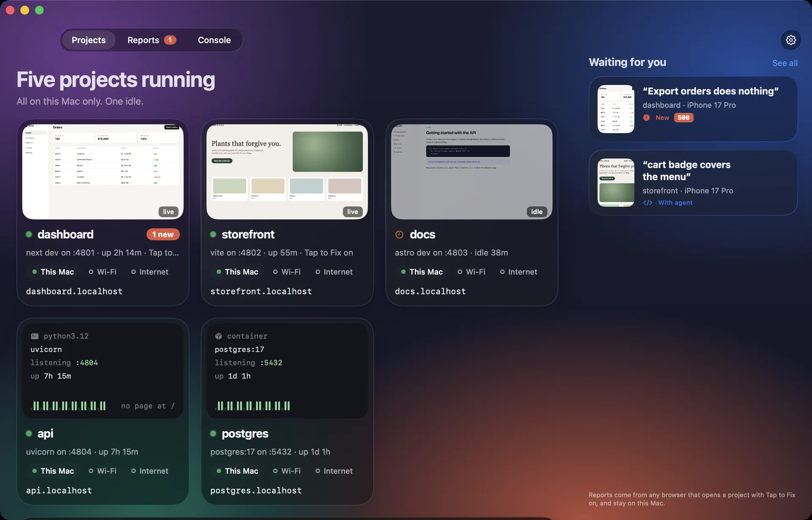Click the code brackets With agent icon
The width and height of the screenshot is (812, 520).
pos(647,203)
